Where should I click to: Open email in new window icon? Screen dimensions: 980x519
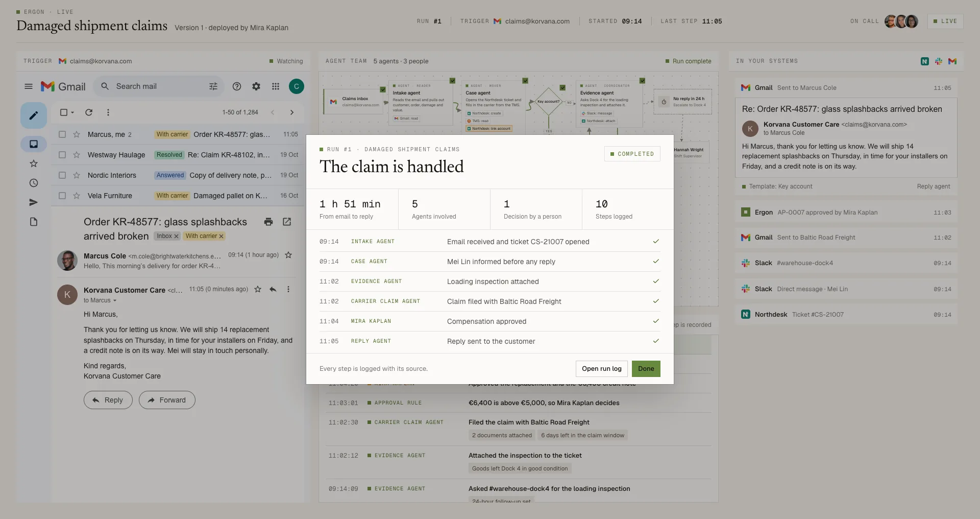tap(287, 222)
